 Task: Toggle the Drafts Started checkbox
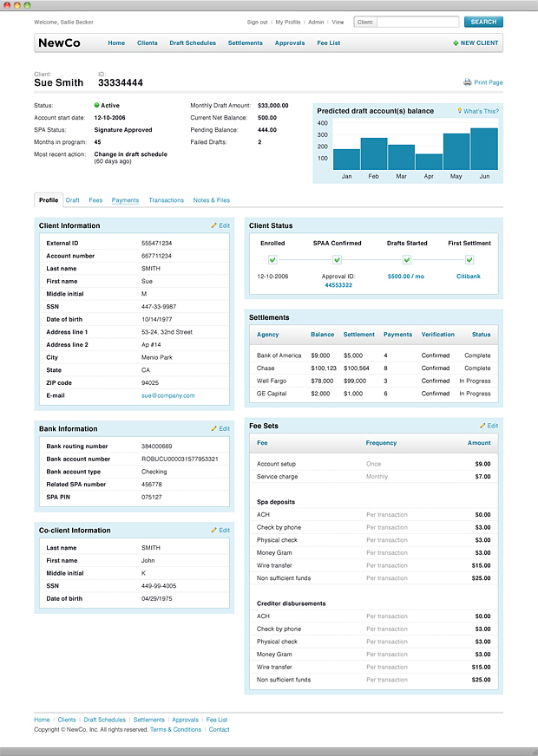click(x=408, y=259)
